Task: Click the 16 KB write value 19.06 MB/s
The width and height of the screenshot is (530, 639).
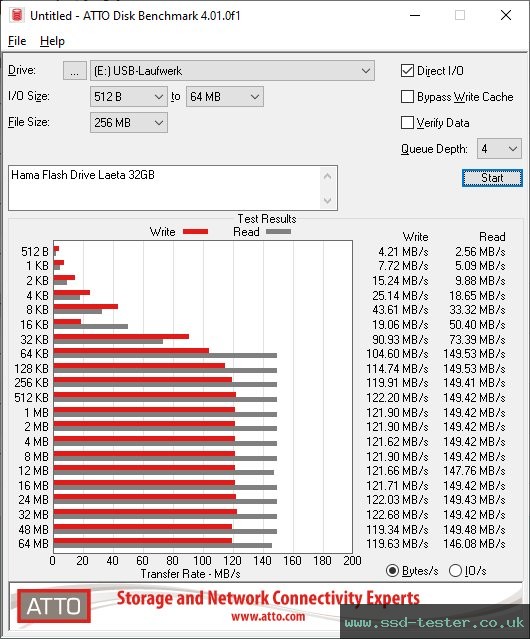Action: pos(400,325)
